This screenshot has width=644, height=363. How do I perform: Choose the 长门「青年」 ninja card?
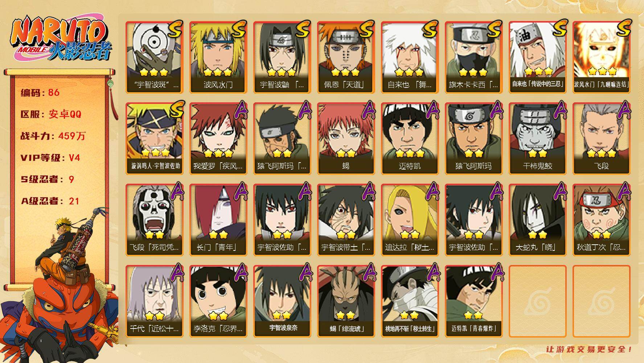tap(218, 220)
